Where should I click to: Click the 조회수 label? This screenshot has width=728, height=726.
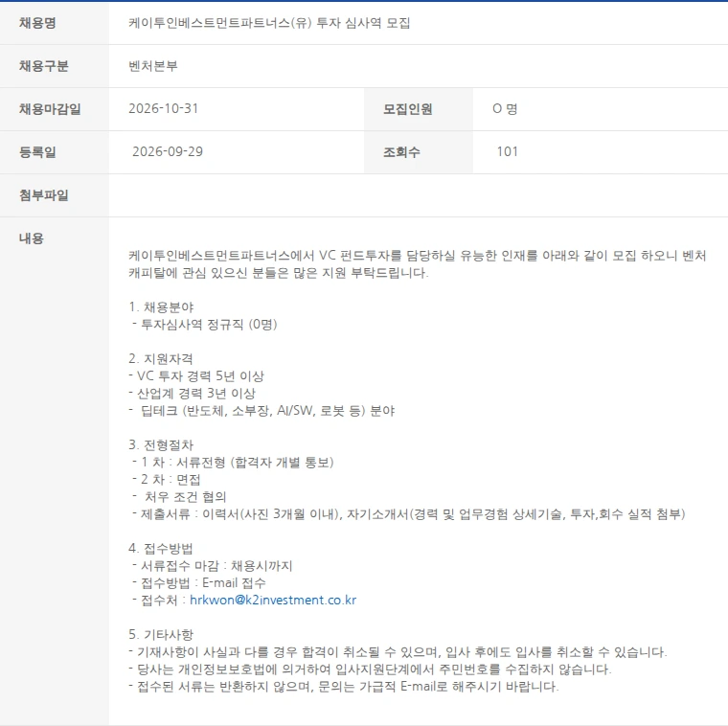(401, 152)
